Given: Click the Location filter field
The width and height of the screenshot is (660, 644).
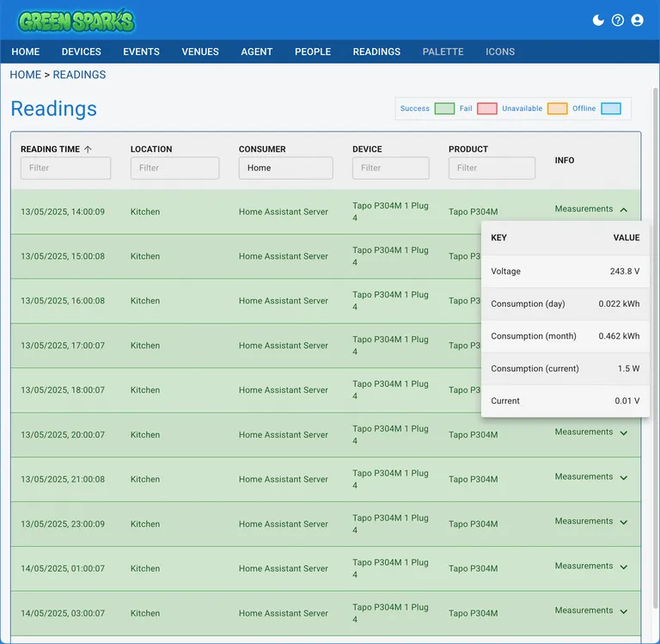Looking at the screenshot, I should pyautogui.click(x=174, y=168).
